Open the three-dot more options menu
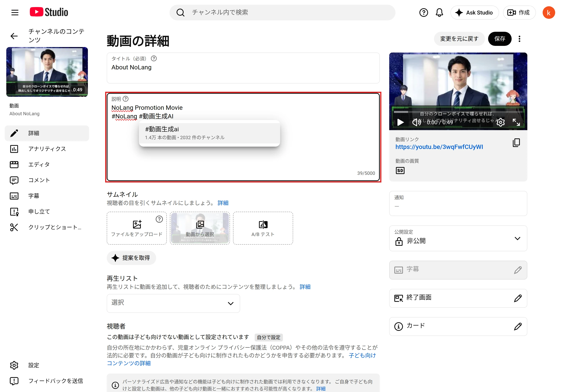This screenshot has width=565, height=392. [519, 39]
